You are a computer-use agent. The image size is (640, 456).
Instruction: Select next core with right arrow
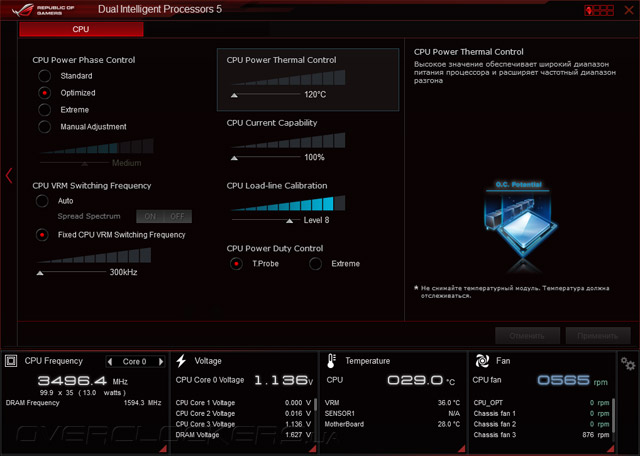tap(161, 362)
